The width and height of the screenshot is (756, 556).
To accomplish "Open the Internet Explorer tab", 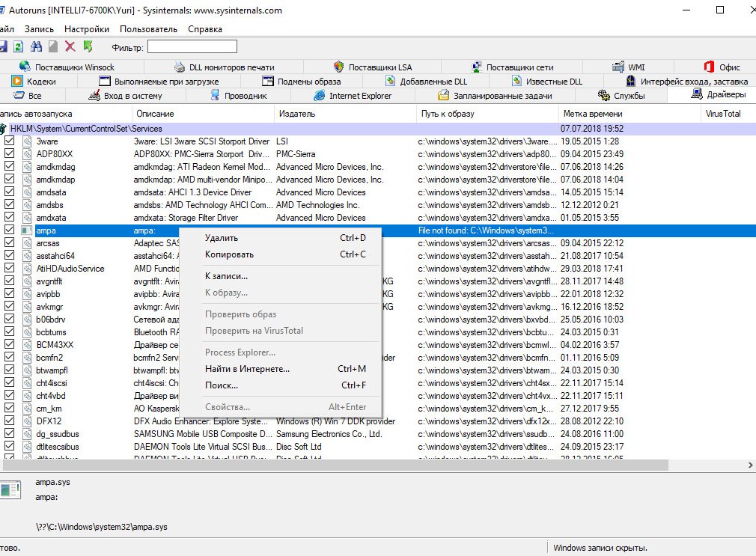I will [x=353, y=96].
